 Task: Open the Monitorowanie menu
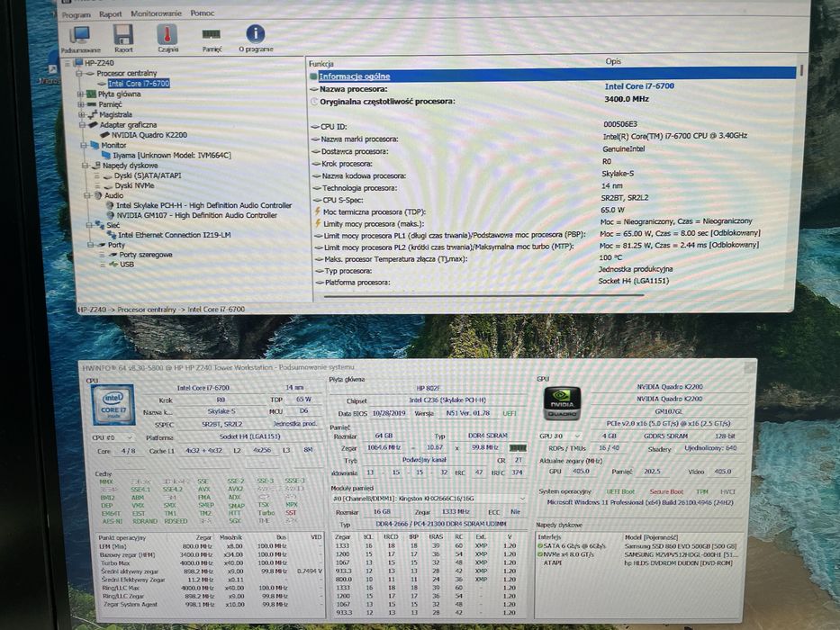click(x=156, y=13)
